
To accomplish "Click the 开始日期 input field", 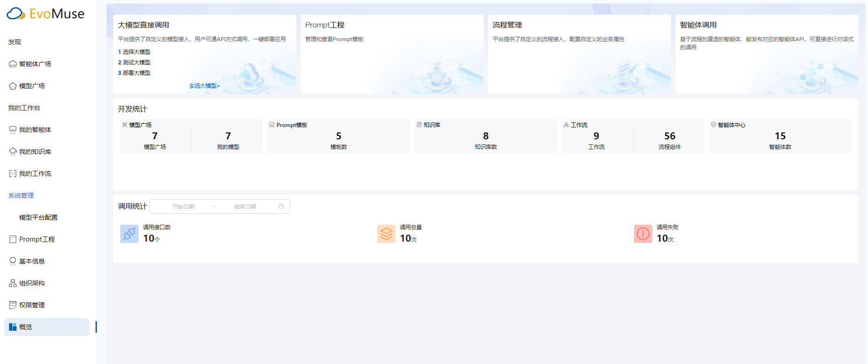I will pyautogui.click(x=183, y=206).
